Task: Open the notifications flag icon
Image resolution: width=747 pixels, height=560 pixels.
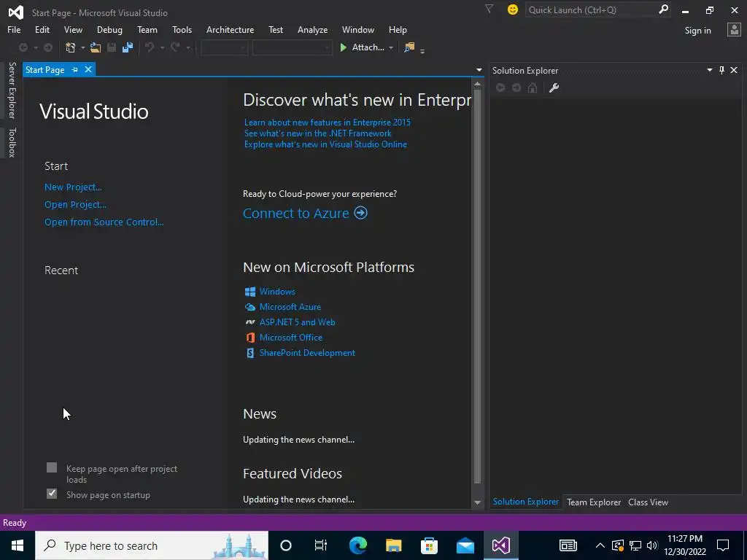Action: [x=489, y=9]
